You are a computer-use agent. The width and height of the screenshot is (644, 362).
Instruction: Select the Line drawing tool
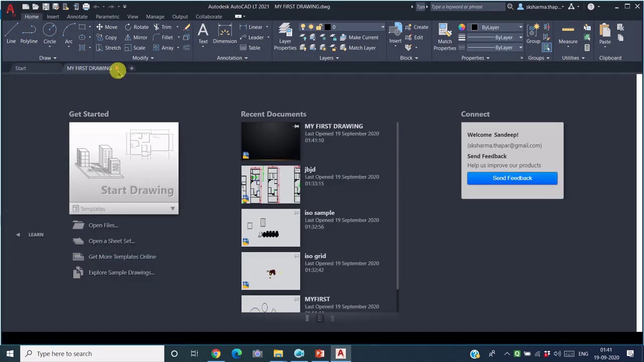(x=11, y=34)
